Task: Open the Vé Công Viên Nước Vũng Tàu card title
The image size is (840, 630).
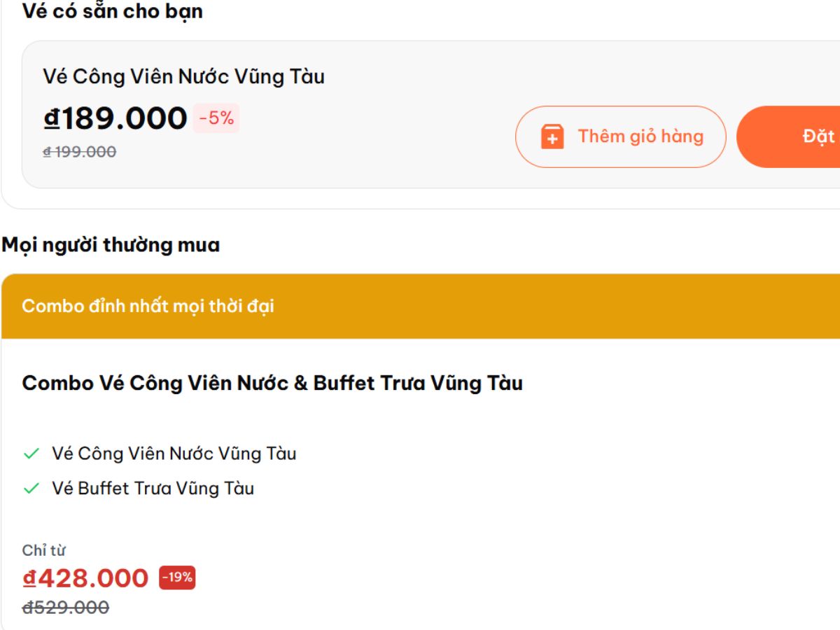Action: pos(183,76)
